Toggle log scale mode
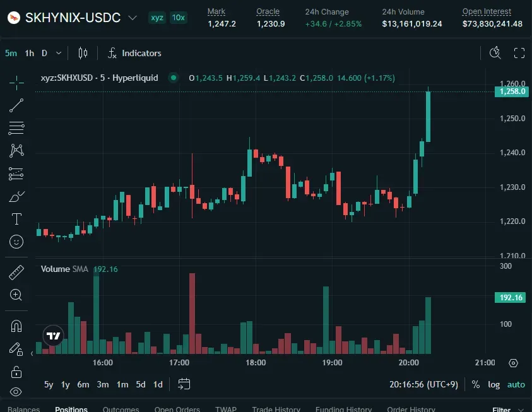532x412 pixels. click(x=494, y=384)
